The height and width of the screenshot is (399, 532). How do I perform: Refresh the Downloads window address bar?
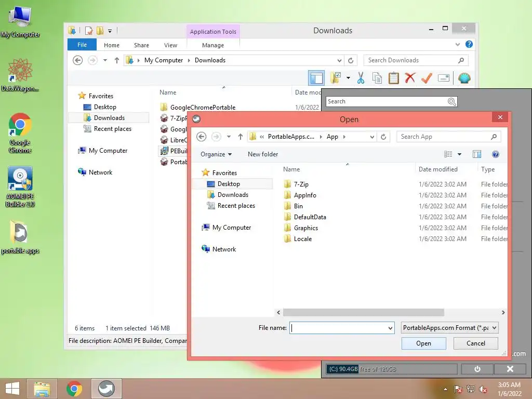tap(351, 60)
